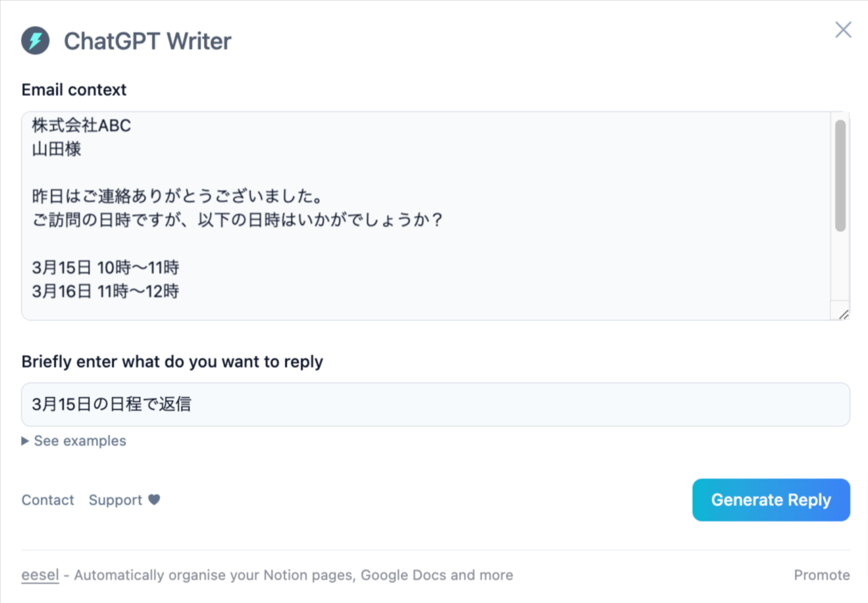Click the textarea resize handle corner
Image resolution: width=868 pixels, height=603 pixels.
point(843,314)
